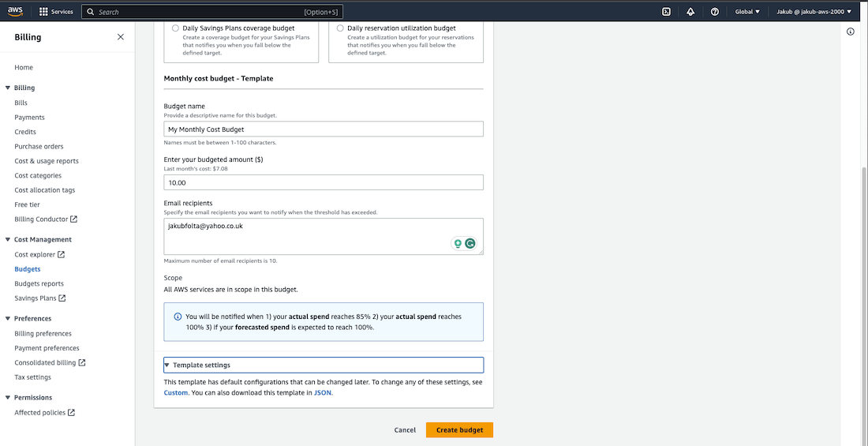Open Purchase orders in the sidebar
Viewport: 868px width, 446px height.
[x=39, y=147]
